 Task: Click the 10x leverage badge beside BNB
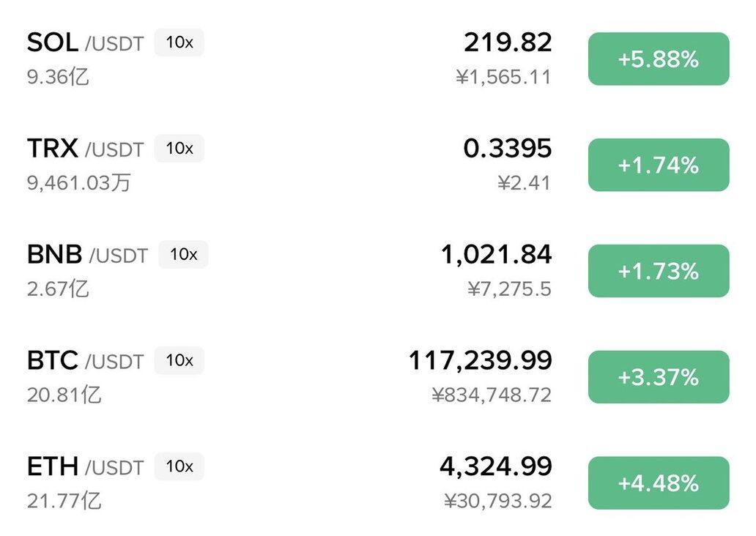(x=184, y=254)
